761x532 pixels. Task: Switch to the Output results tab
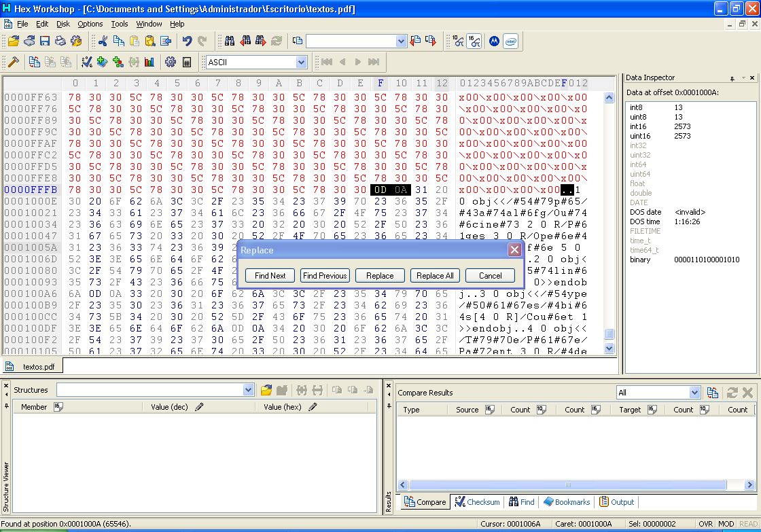coord(617,502)
